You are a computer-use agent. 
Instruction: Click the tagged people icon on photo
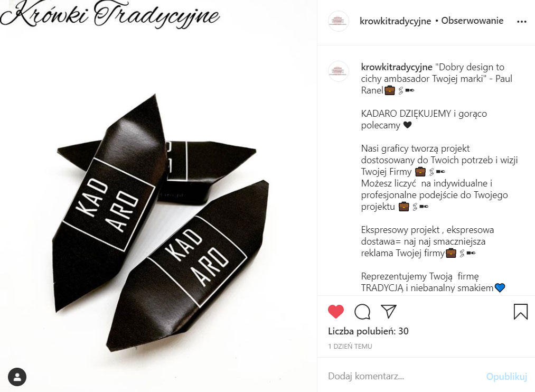[17, 377]
